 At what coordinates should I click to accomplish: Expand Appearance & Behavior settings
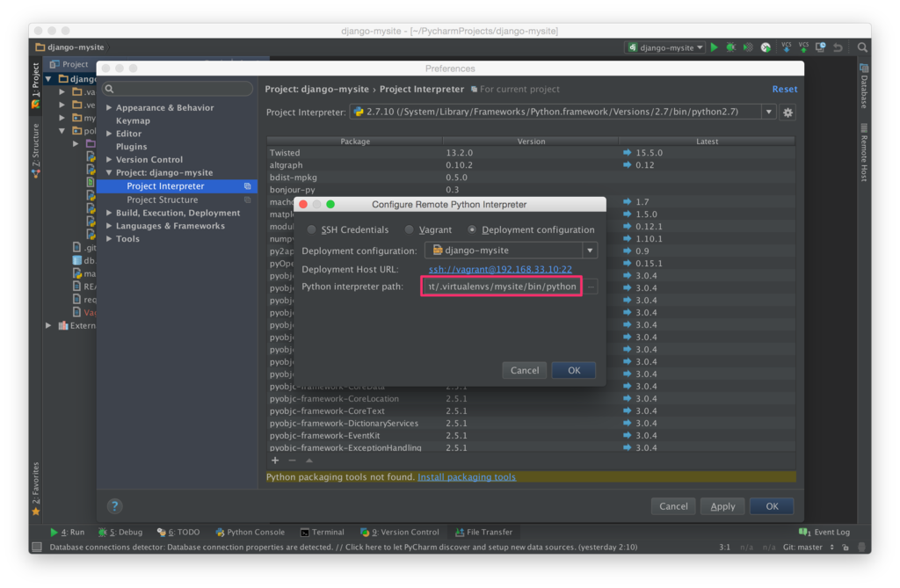tap(109, 107)
